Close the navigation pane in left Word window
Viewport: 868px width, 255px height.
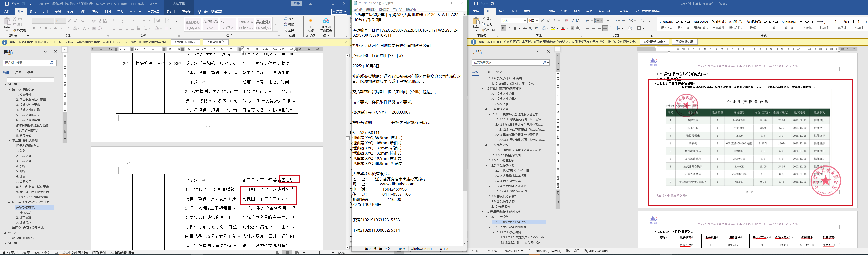tap(56, 52)
